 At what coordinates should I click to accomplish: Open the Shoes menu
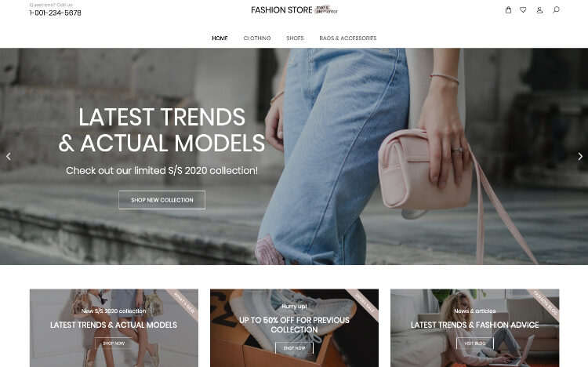(x=295, y=38)
